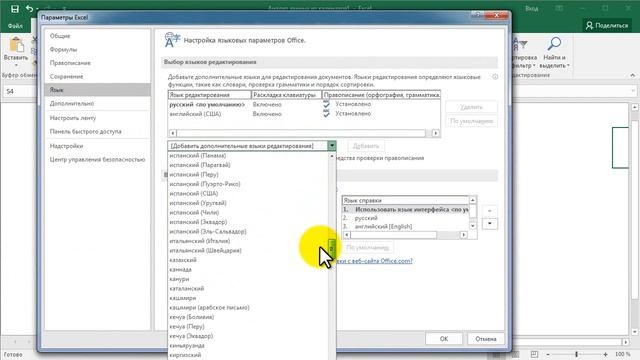Screen dimensions: 640x360
Task: Select Надстройки in options sidebar
Action: [97, 146]
